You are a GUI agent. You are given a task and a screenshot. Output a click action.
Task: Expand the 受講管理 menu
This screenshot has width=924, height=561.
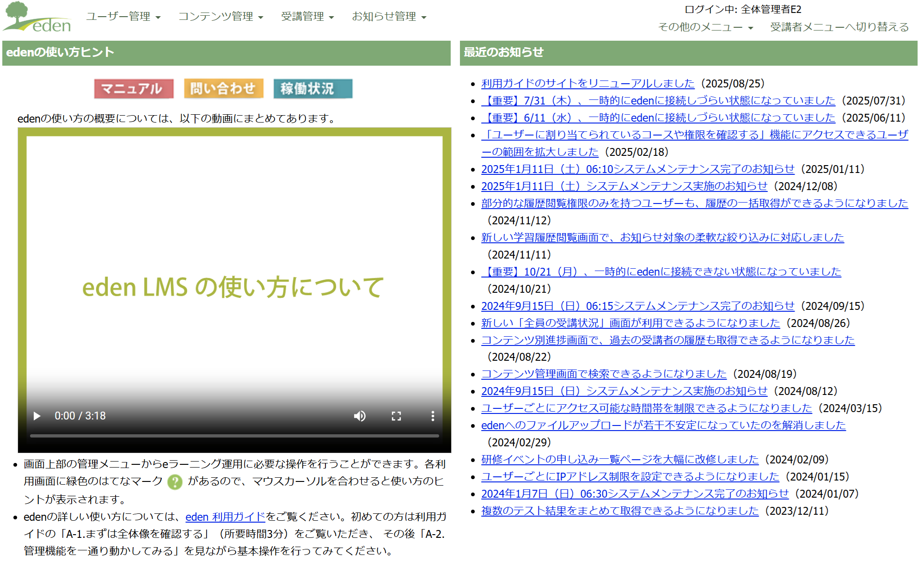[307, 17]
